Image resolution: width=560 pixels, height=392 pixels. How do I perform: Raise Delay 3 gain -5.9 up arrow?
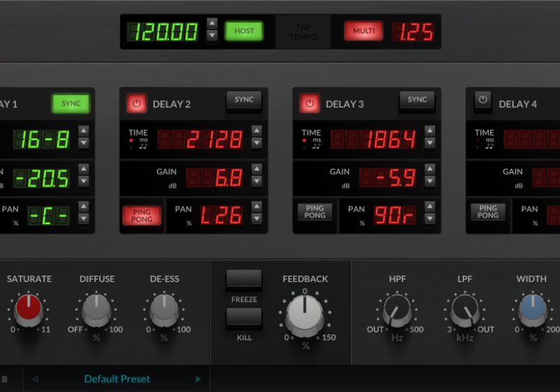click(x=430, y=169)
